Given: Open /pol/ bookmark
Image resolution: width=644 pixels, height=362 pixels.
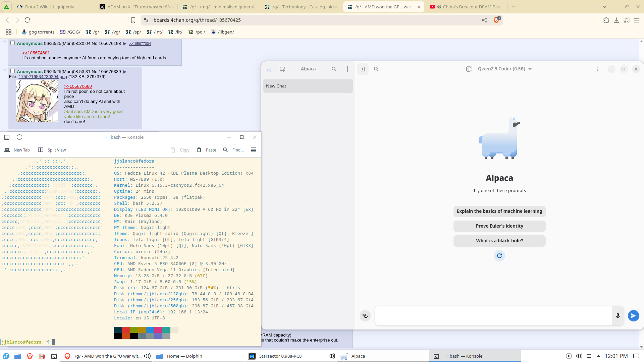Looking at the screenshot, I should (197, 32).
